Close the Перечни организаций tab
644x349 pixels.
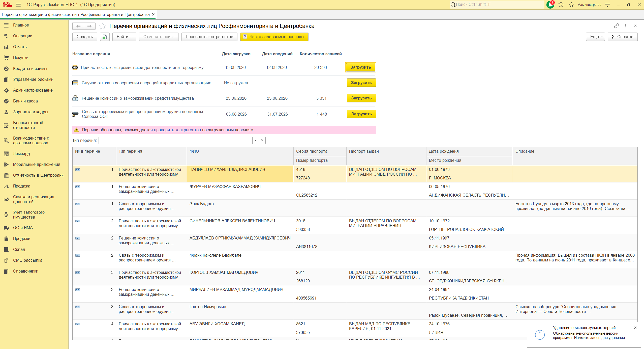tap(153, 14)
